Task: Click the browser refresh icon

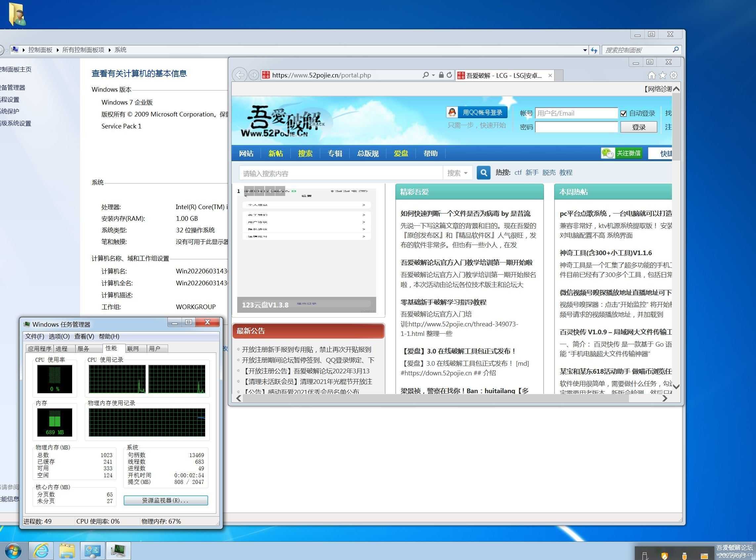Action: [449, 75]
